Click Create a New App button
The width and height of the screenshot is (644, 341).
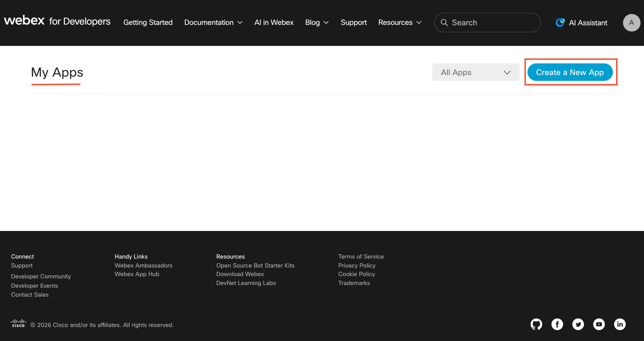570,72
